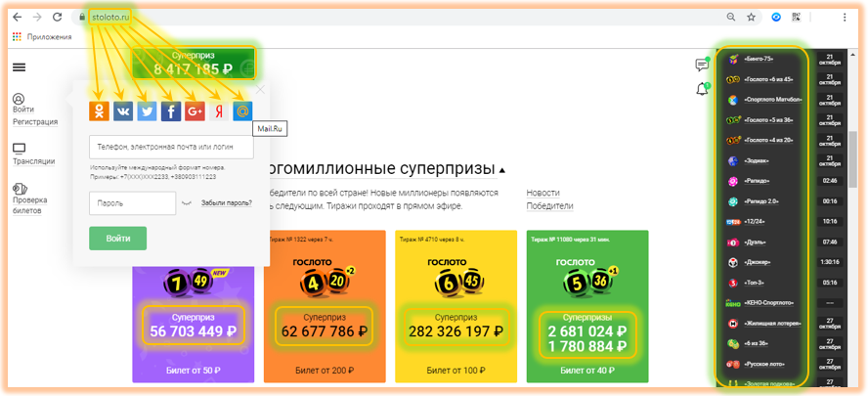Sign in with the VK icon
This screenshot has width=868, height=396.
tap(123, 111)
